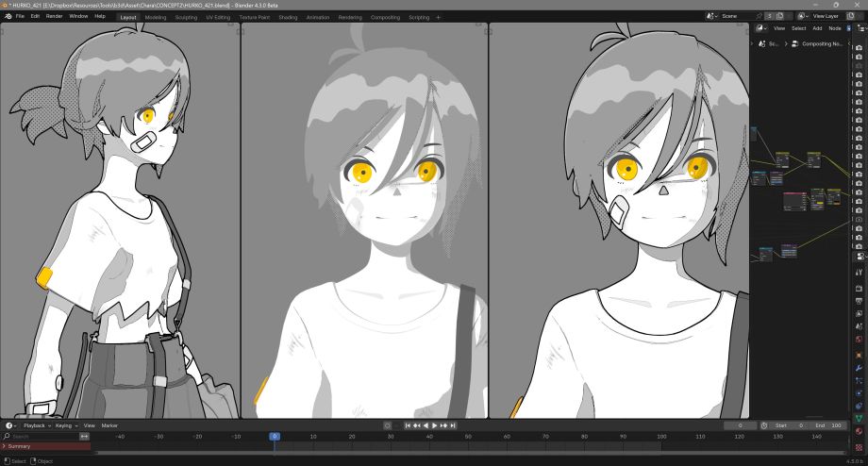The height and width of the screenshot is (466, 868).
Task: Open the Object Data green triangle tab
Action: click(859, 418)
